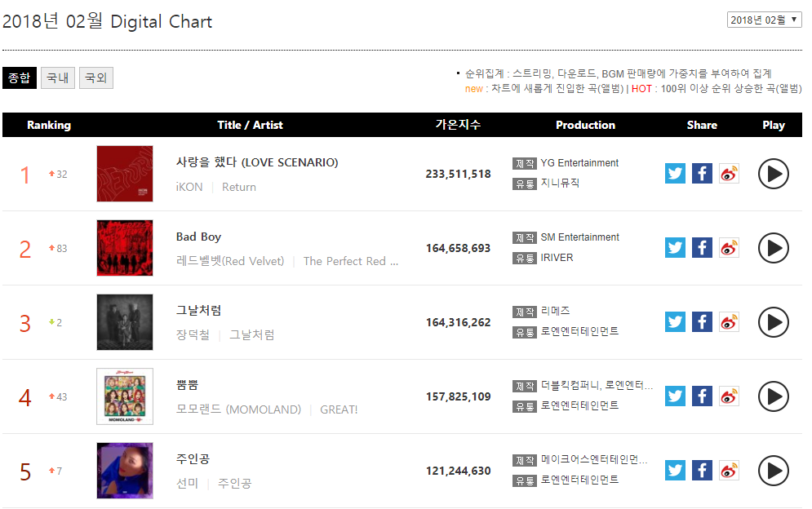Share 그날처럼 on Facebook
The image size is (812, 509).
702,322
